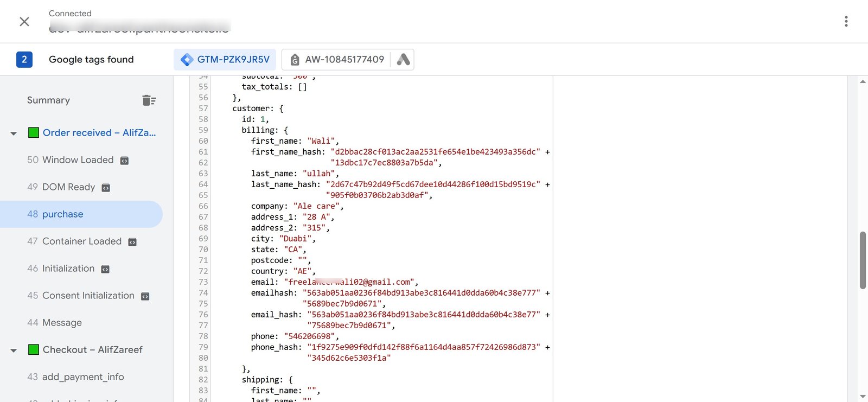Image resolution: width=868 pixels, height=402 pixels.
Task: Select event 45 Consent Initialization
Action: 81,296
